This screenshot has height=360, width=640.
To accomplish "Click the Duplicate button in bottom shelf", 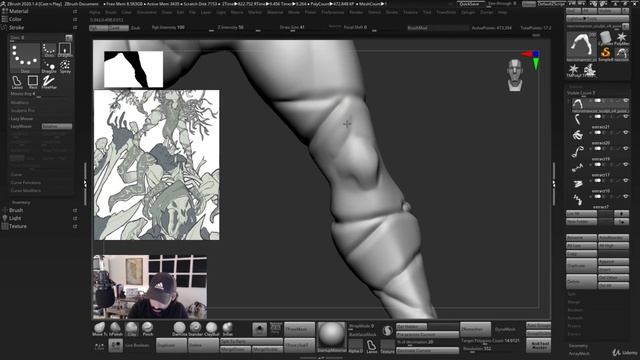I will 171,345.
